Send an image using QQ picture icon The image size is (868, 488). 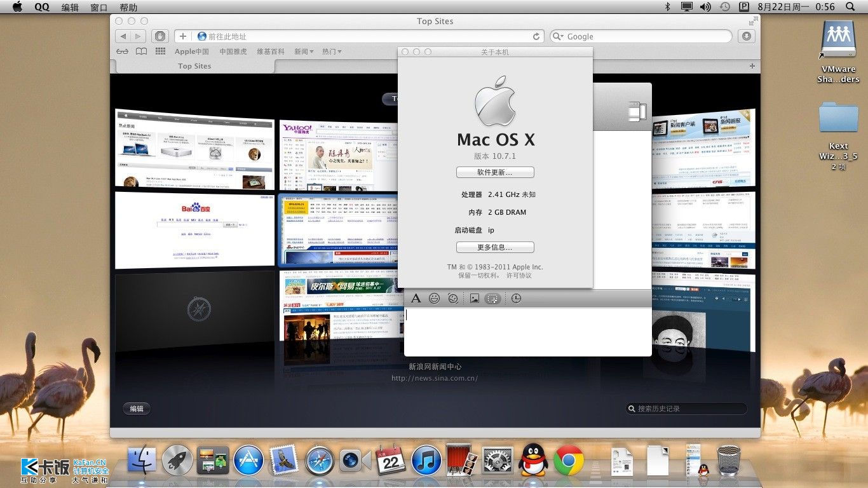click(x=474, y=298)
